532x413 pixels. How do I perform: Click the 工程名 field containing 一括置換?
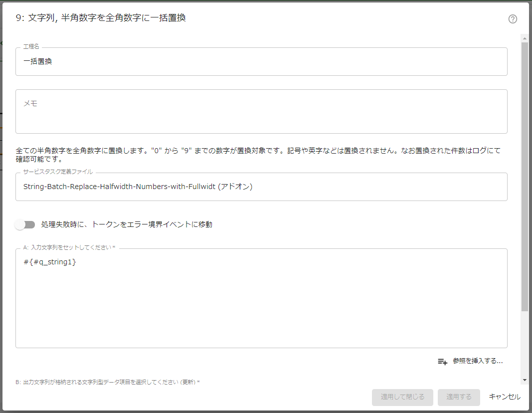pyautogui.click(x=261, y=61)
